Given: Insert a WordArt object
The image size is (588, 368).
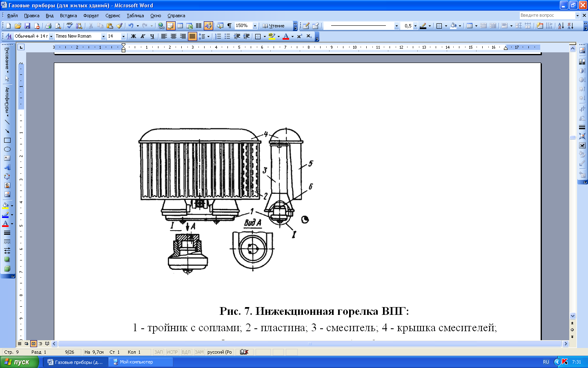Looking at the screenshot, I should [x=7, y=167].
